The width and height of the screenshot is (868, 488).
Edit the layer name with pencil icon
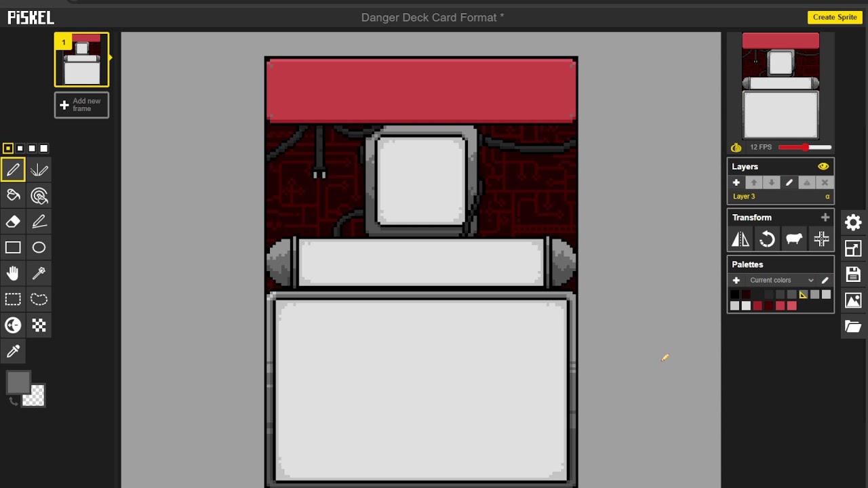point(789,182)
